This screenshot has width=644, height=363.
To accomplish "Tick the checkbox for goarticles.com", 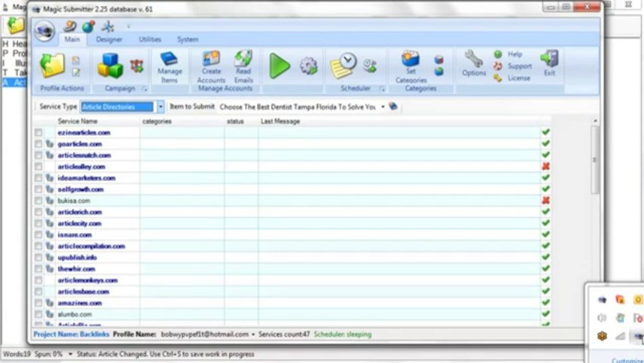I will coord(38,144).
